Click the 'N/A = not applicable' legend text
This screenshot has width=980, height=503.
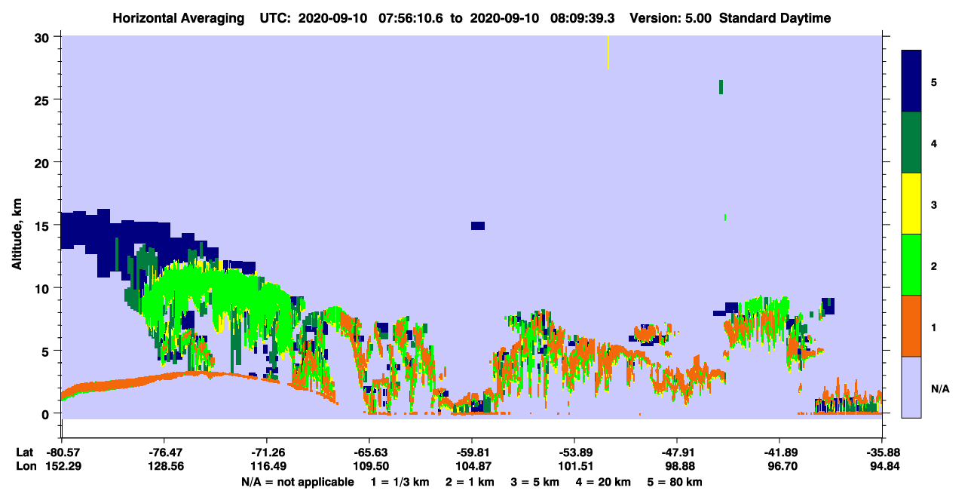click(x=297, y=482)
